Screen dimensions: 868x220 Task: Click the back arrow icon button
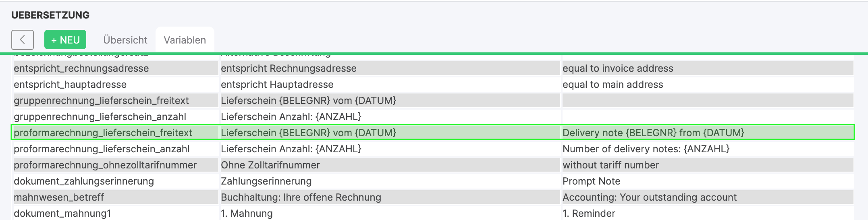click(23, 40)
